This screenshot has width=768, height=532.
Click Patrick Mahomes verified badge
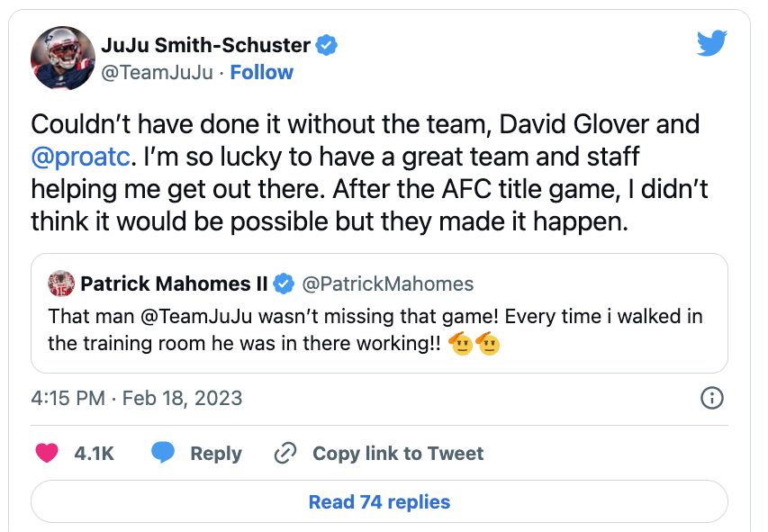tap(283, 284)
